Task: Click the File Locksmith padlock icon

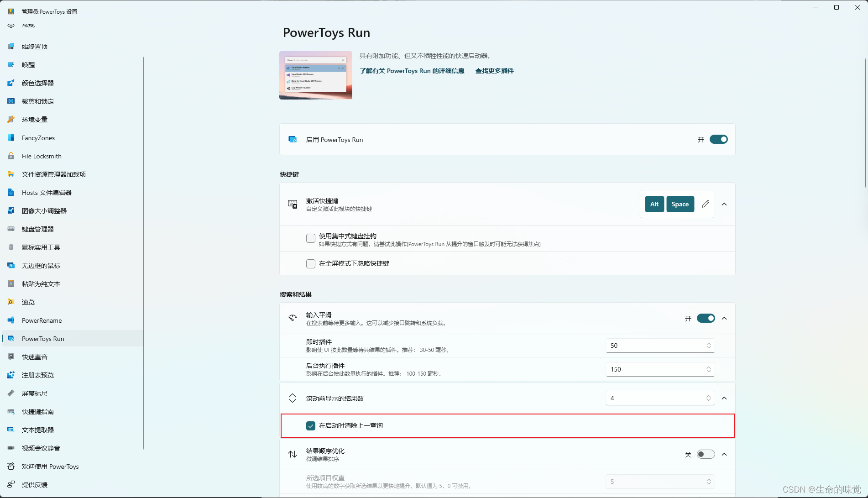Action: (11, 156)
